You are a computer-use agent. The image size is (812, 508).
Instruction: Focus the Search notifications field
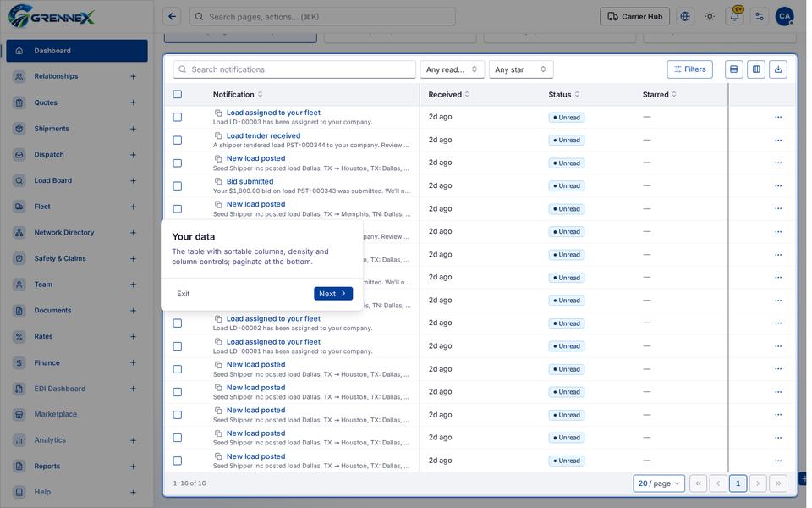tap(294, 69)
